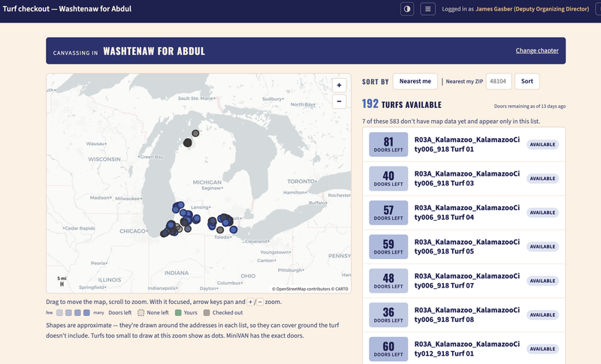The height and width of the screenshot is (364, 601).
Task: Zoom in on the map
Action: 339,86
